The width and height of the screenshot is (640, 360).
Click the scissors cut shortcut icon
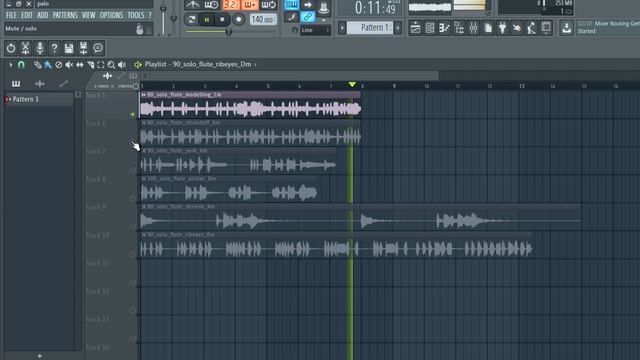[25, 48]
